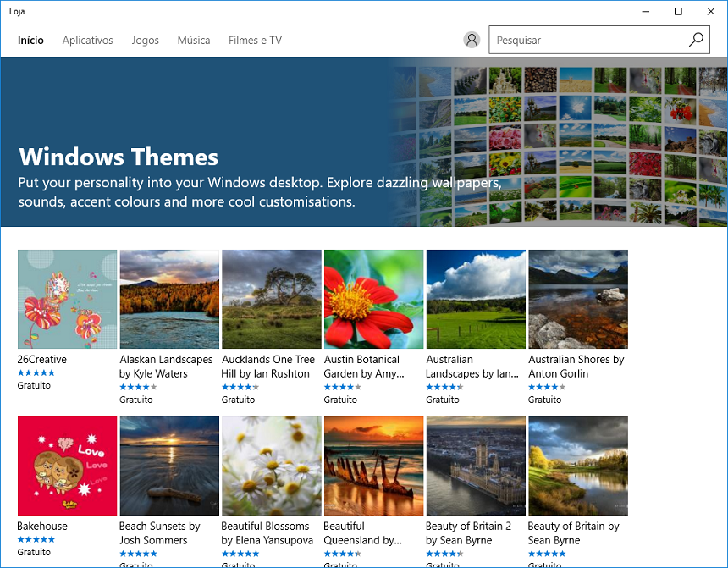The image size is (728, 568).
Task: Open the Filmes e TV tab
Action: [x=255, y=41]
